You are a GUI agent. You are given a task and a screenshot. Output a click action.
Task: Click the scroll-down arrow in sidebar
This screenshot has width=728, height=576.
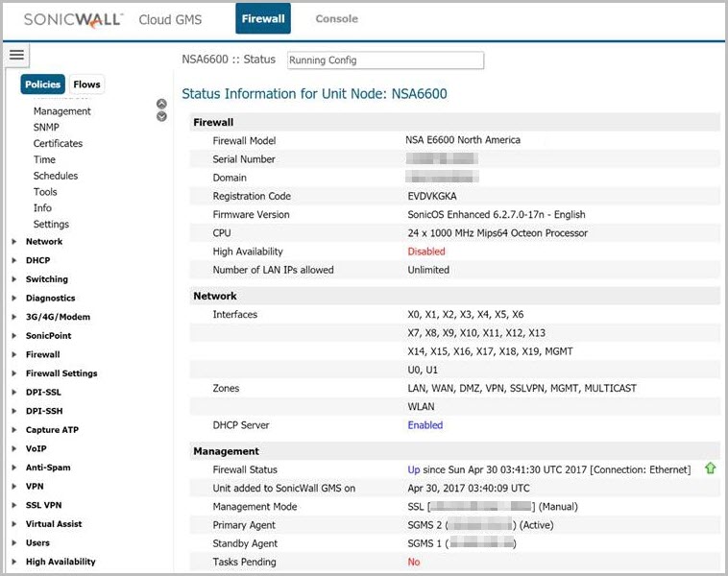[x=161, y=116]
